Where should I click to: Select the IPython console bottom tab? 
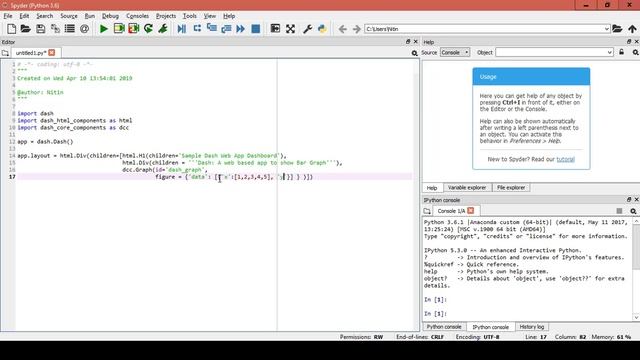490,327
